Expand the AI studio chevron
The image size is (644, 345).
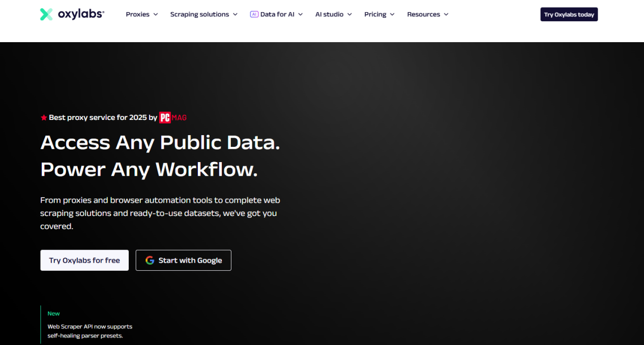click(x=349, y=14)
